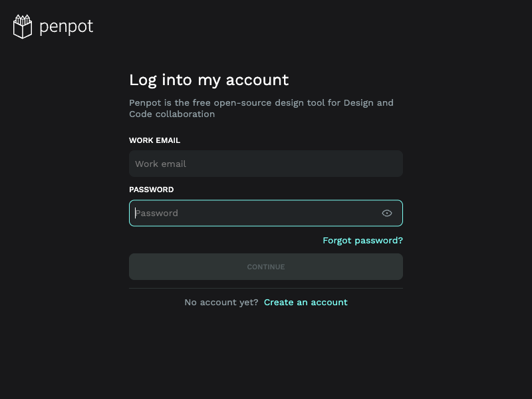The width and height of the screenshot is (532, 399).
Task: Click the Penpot wordmark text
Action: click(x=65, y=26)
